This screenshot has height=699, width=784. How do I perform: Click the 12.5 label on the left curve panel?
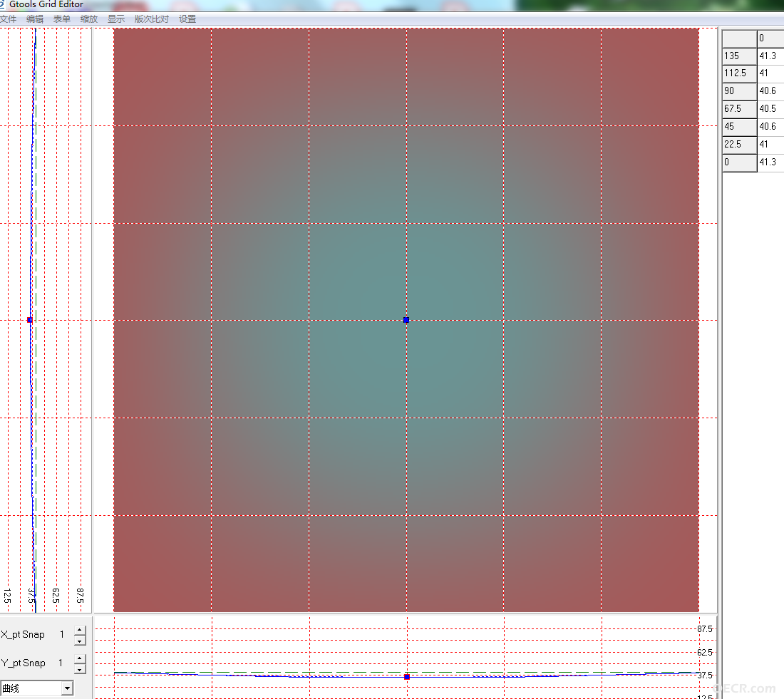[7, 596]
